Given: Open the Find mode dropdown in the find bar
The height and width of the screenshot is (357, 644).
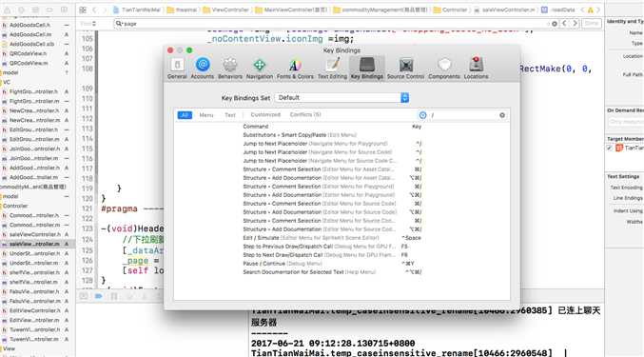Looking at the screenshot, I should click(x=88, y=24).
